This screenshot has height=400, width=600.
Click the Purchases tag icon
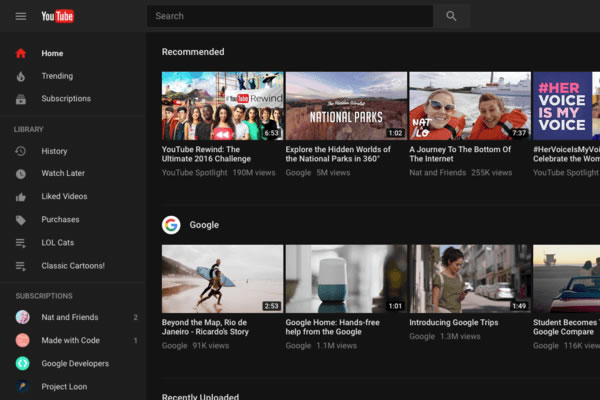(21, 220)
